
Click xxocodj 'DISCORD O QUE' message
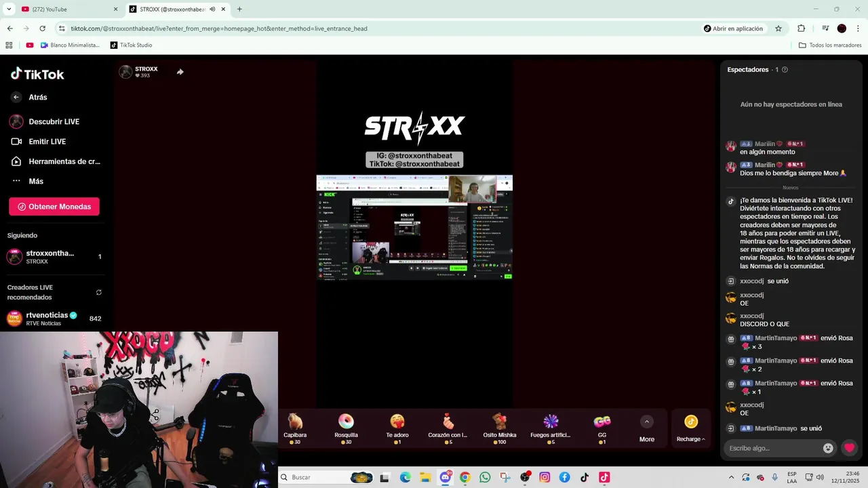(x=764, y=324)
